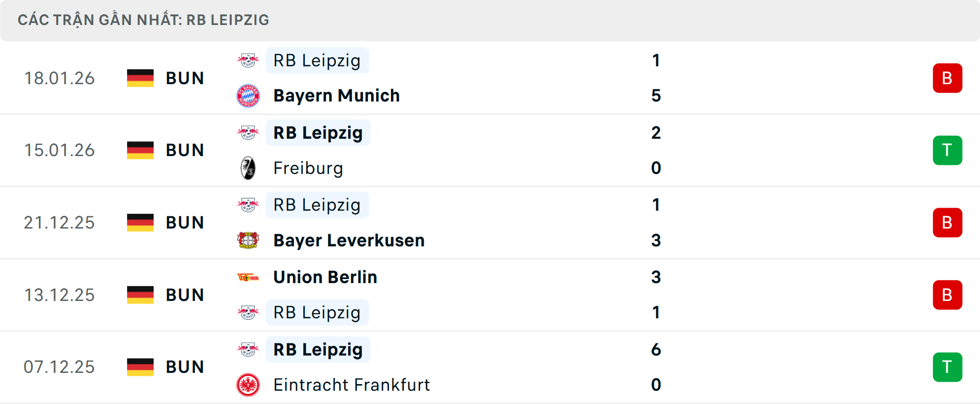Click the score 5 next to Bayern Munich
This screenshot has width=980, height=404.
coord(656,95)
